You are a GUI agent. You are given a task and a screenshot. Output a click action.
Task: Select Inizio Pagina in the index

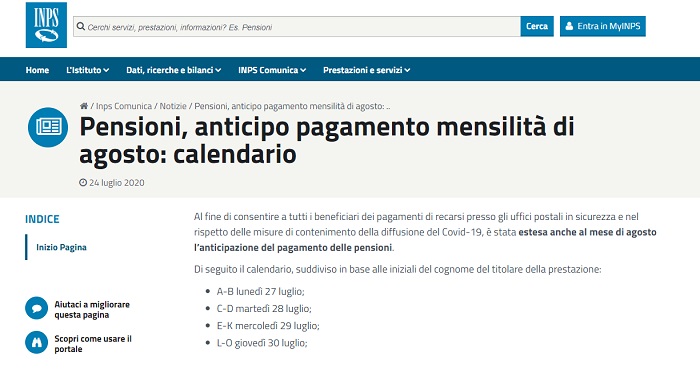pos(61,247)
